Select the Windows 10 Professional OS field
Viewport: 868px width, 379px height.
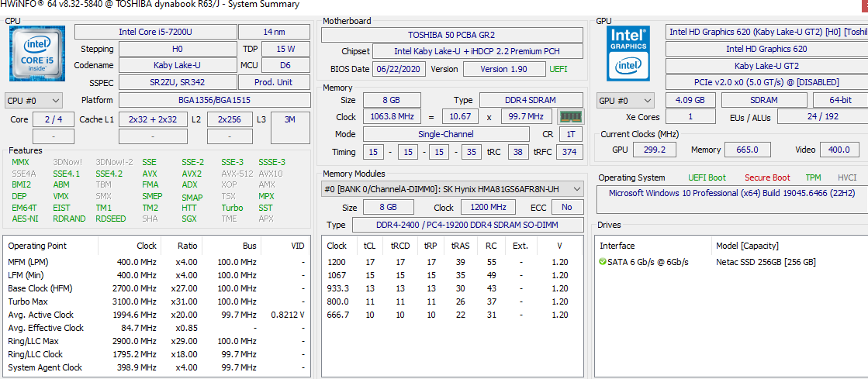click(x=731, y=200)
